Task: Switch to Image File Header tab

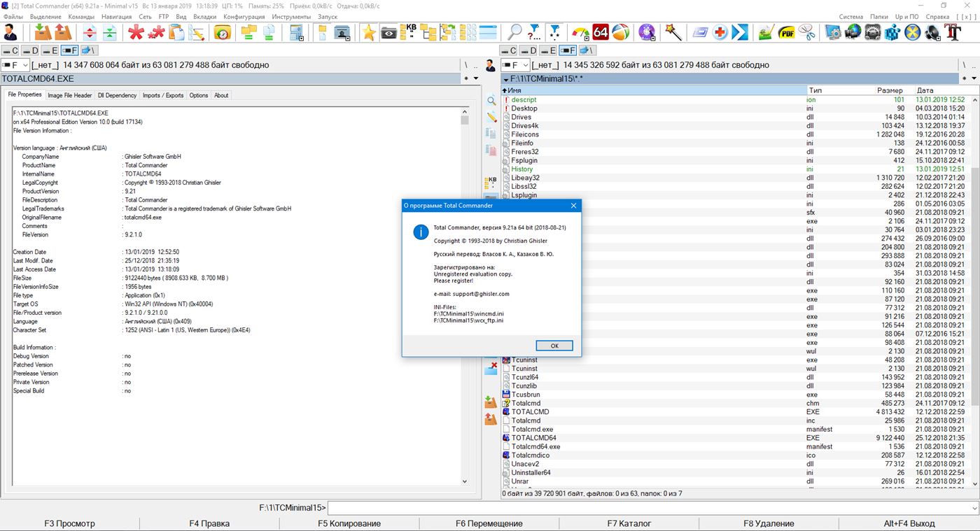Action: click(x=70, y=95)
